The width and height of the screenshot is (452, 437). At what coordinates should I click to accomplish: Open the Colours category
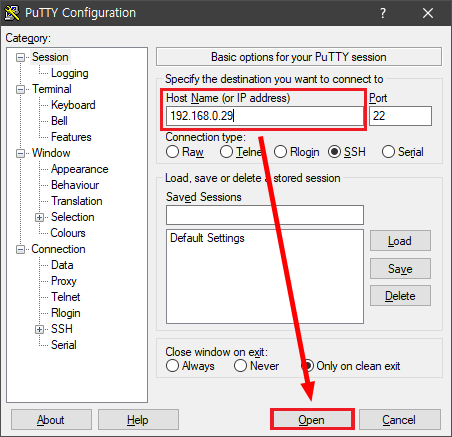[68, 233]
